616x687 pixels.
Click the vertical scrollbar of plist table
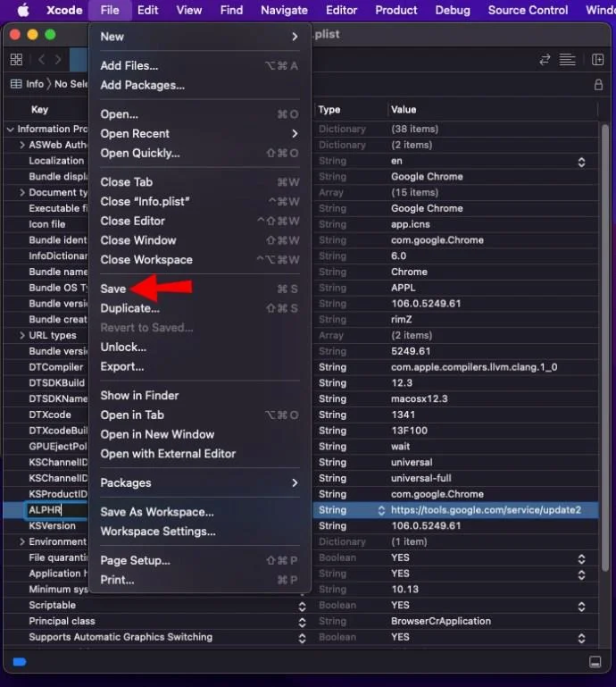[604, 348]
